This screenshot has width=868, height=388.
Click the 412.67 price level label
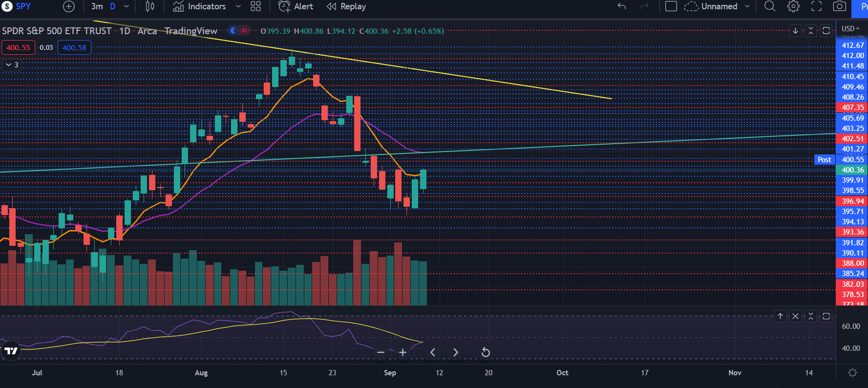(852, 45)
